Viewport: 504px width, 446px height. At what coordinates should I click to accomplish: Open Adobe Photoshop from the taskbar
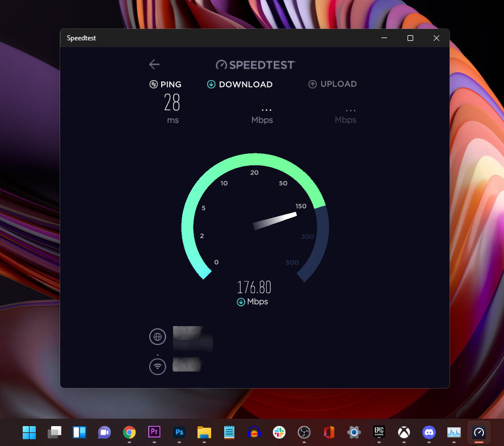coord(179,432)
